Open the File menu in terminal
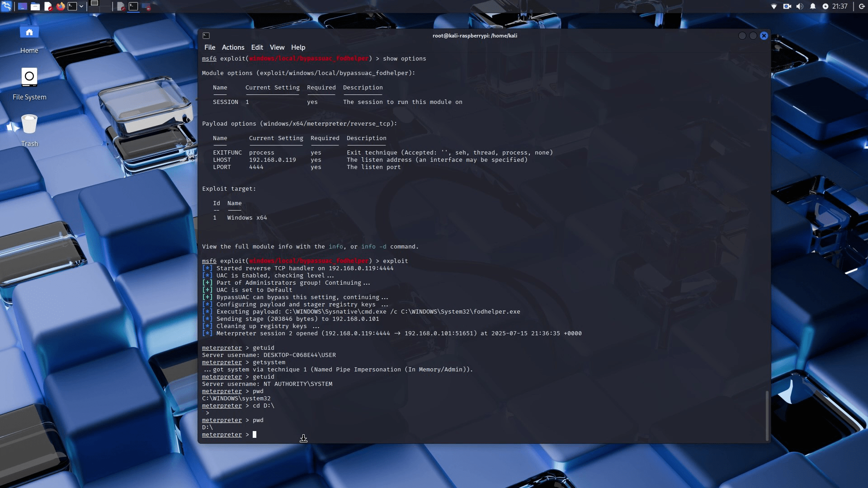868x488 pixels. tap(210, 47)
